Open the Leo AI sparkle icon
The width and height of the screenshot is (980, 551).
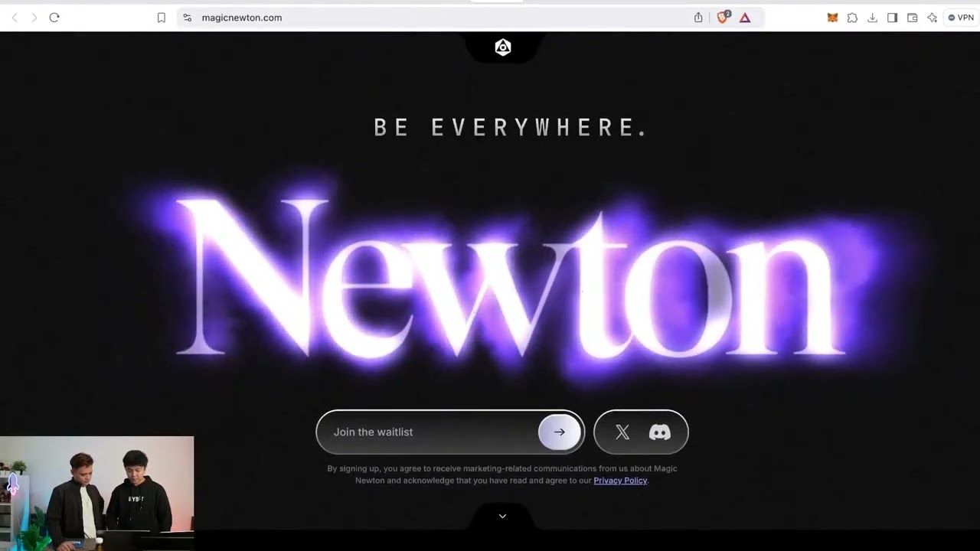932,18
